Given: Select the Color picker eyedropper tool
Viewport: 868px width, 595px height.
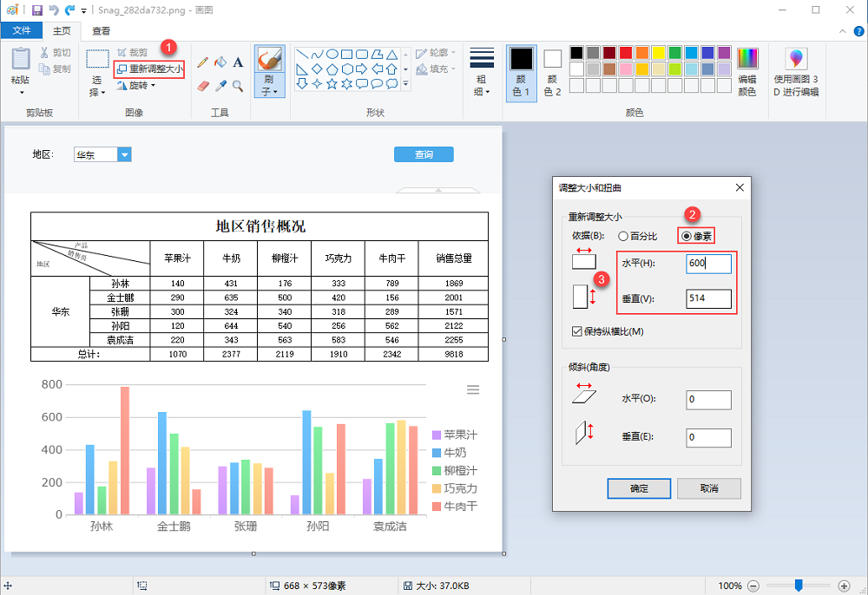Looking at the screenshot, I should [220, 86].
